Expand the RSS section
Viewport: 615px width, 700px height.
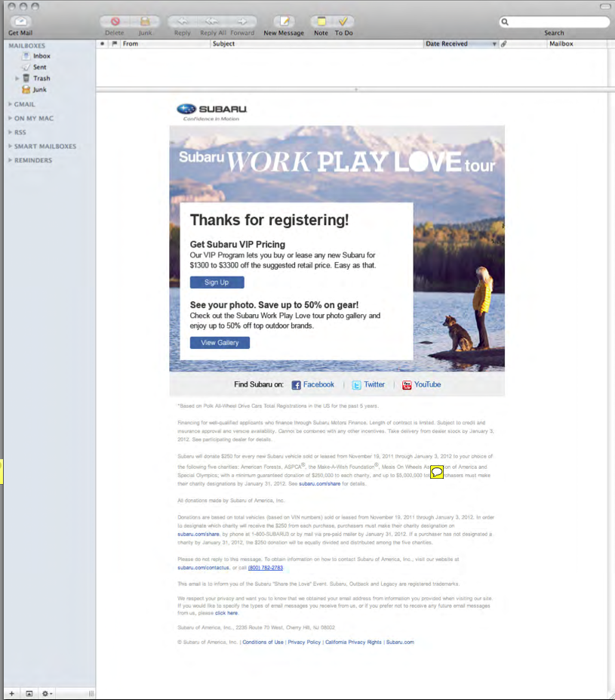coord(11,132)
